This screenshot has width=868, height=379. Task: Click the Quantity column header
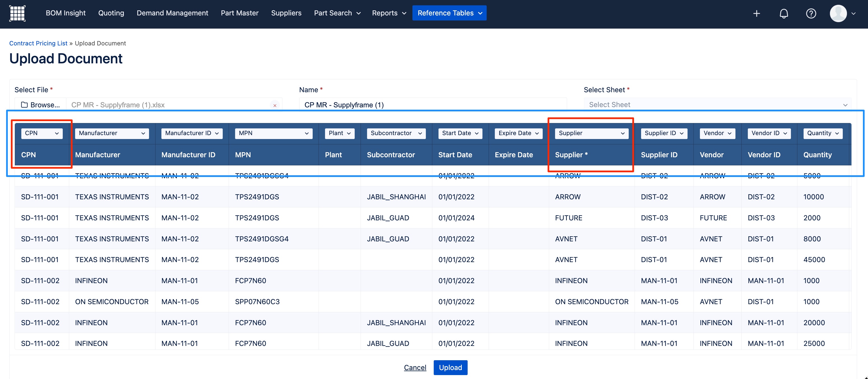tap(824, 155)
